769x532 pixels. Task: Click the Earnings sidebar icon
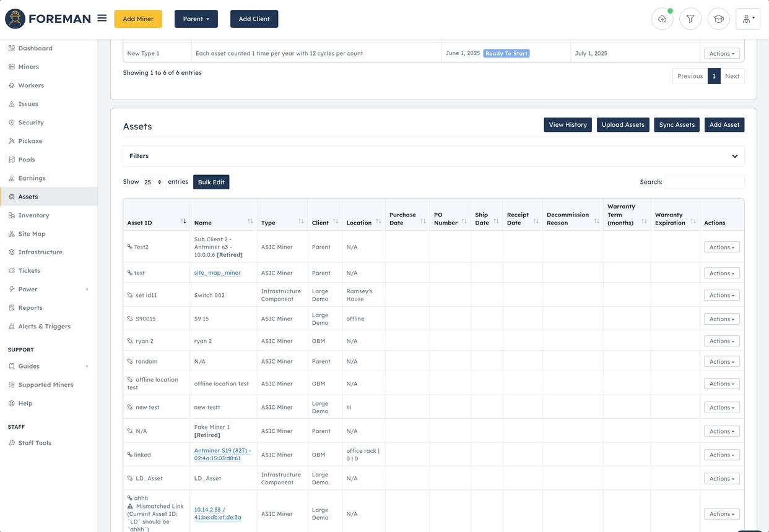(12, 178)
